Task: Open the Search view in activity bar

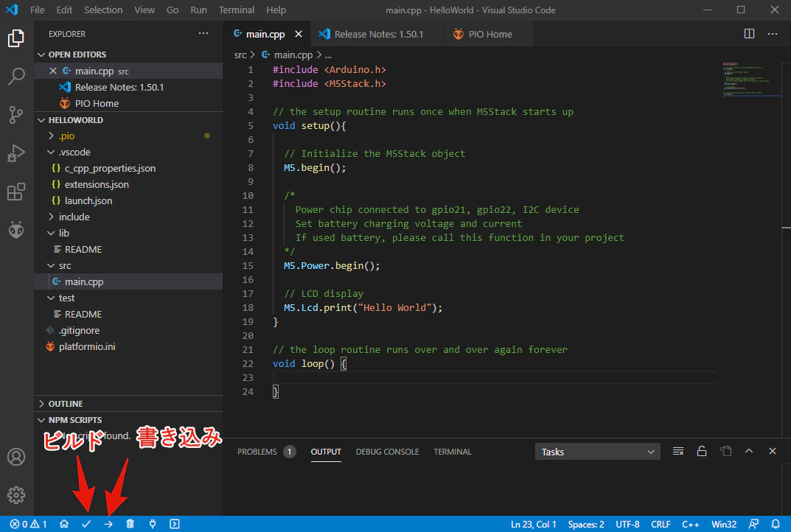Action: [16, 77]
